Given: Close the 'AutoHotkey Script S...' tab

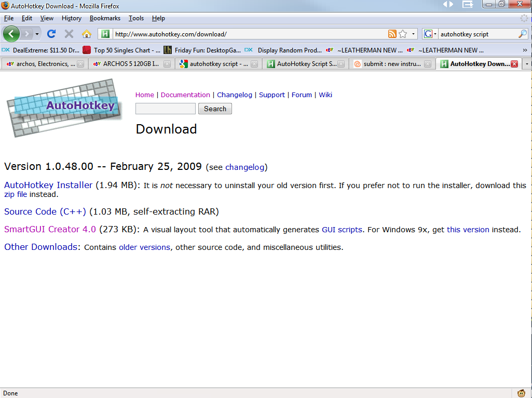Looking at the screenshot, I should [x=341, y=64].
